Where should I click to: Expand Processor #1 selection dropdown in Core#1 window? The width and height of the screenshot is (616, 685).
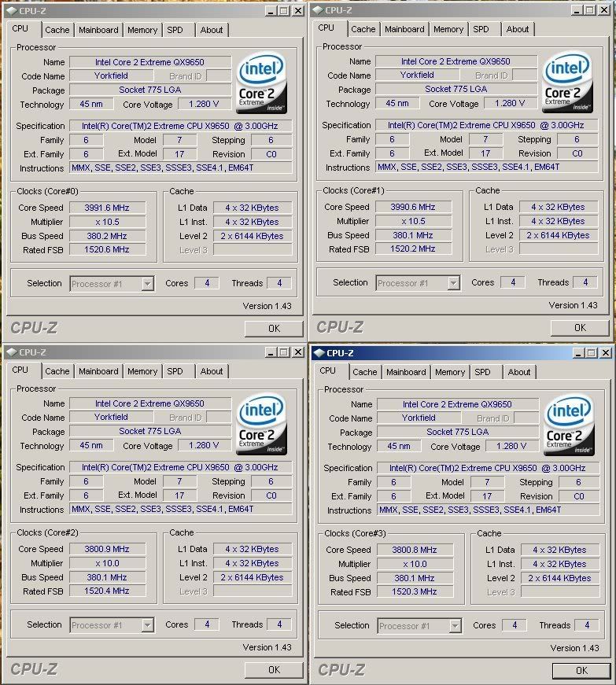pos(453,283)
